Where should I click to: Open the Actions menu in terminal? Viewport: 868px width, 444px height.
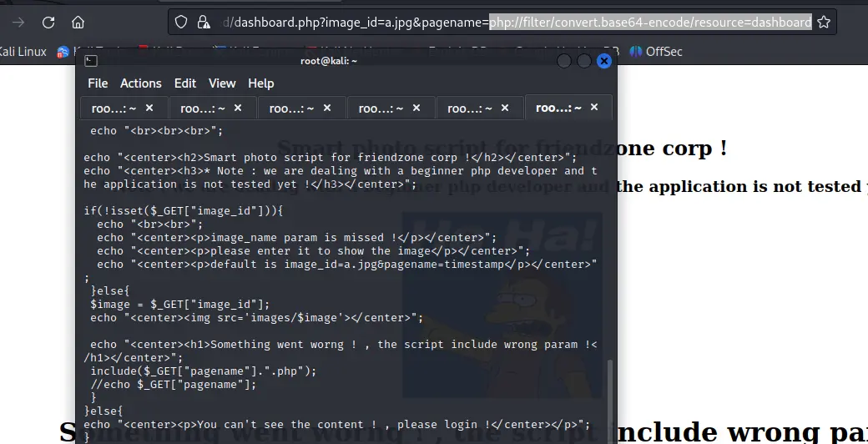[140, 83]
